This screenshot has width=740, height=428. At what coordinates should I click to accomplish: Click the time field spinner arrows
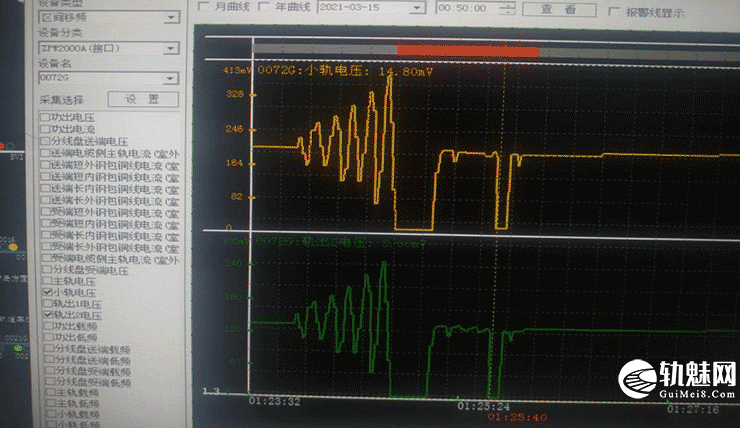(507, 8)
